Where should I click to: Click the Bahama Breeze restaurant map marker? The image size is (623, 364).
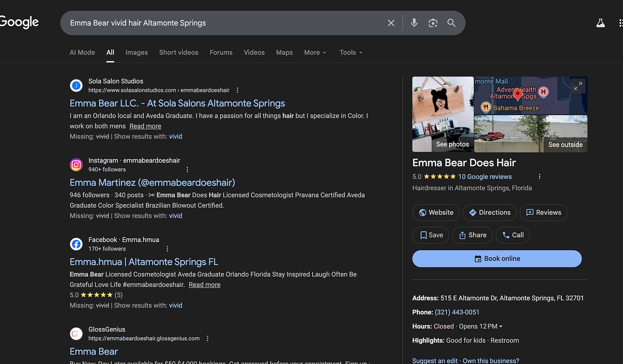(486, 107)
